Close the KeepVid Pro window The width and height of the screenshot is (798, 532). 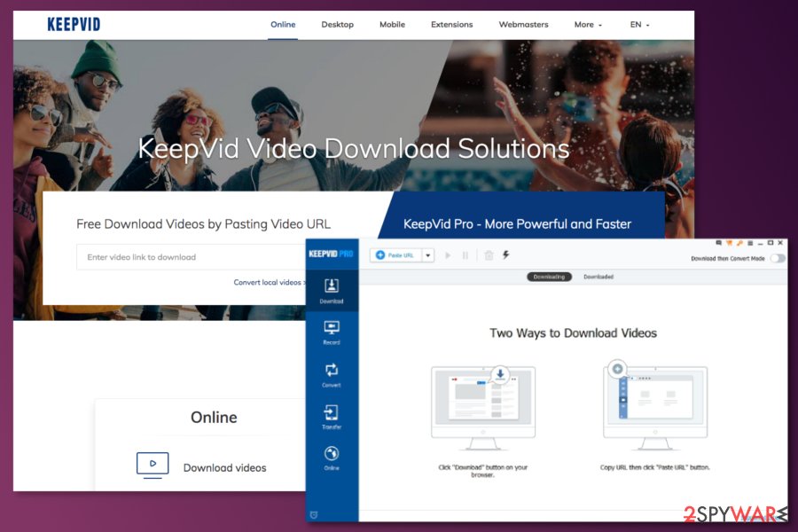pos(780,243)
